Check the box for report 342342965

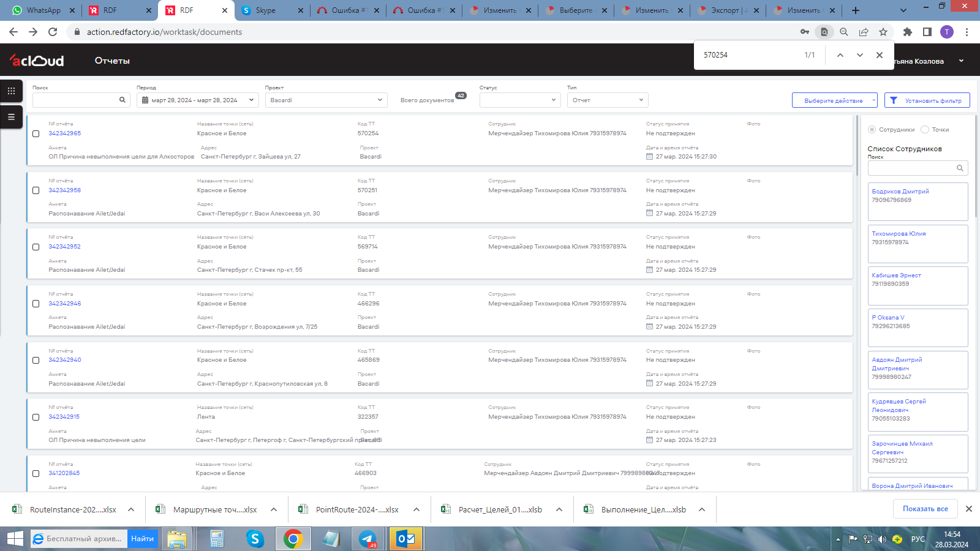coord(36,133)
